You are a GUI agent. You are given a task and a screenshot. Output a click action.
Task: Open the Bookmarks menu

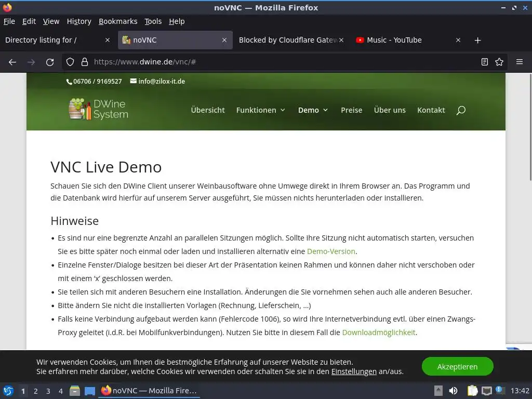click(x=118, y=21)
